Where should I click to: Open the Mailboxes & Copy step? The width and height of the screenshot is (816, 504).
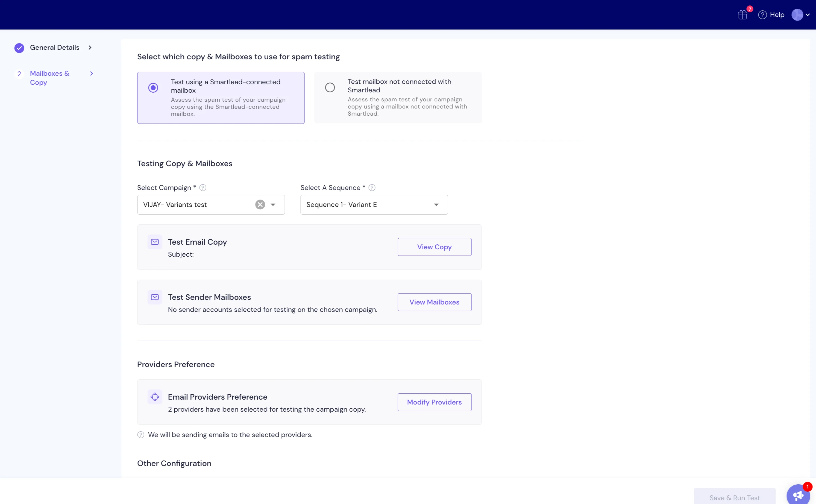pos(50,78)
